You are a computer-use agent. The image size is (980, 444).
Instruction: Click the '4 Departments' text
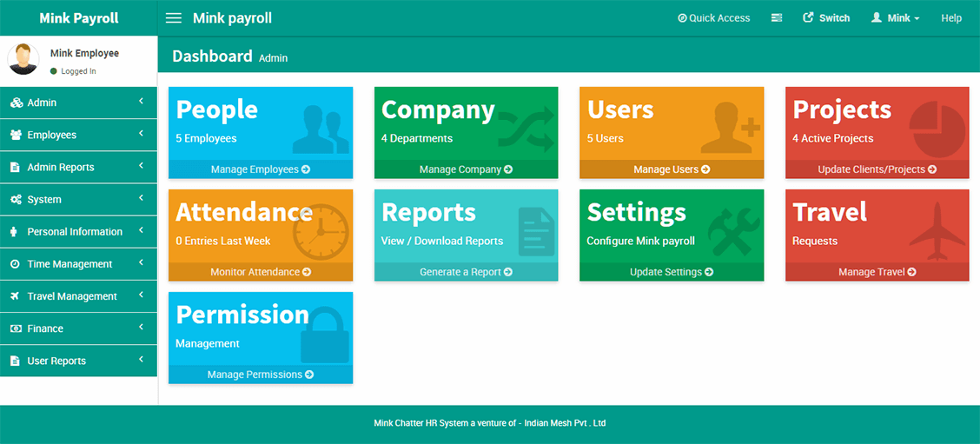click(x=417, y=138)
